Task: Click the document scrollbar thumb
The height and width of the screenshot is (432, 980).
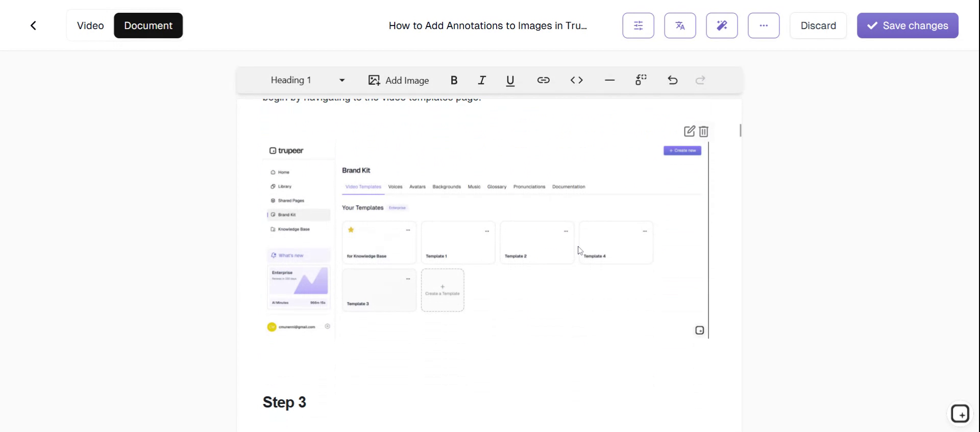Action: tap(741, 131)
